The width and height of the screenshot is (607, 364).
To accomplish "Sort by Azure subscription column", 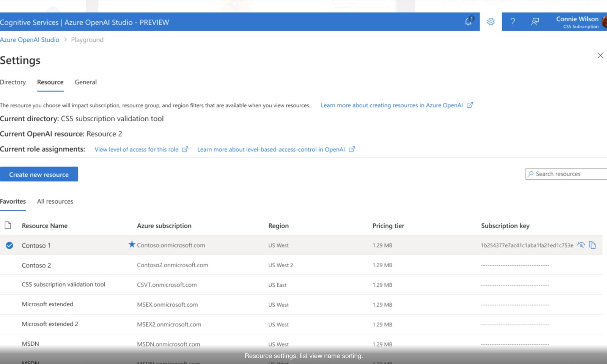I will pyautogui.click(x=164, y=226).
